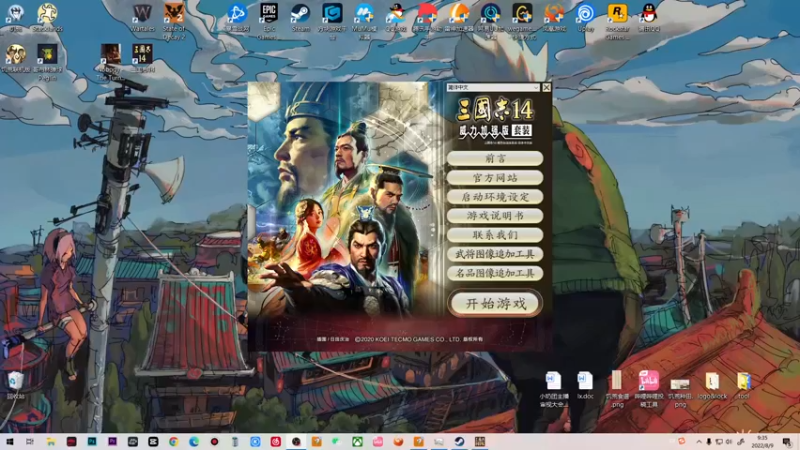This screenshot has height=450, width=800.
Task: Open the taskbar clock and date
Action: pyautogui.click(x=762, y=442)
